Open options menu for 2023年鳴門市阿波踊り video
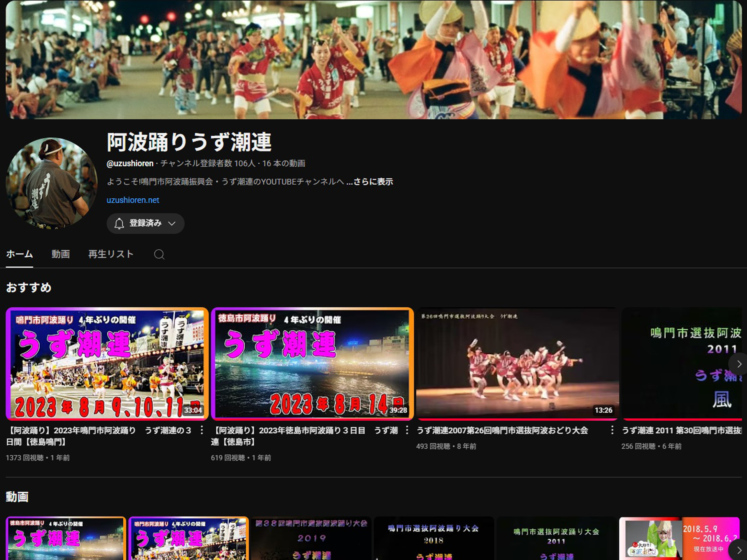 (x=202, y=430)
